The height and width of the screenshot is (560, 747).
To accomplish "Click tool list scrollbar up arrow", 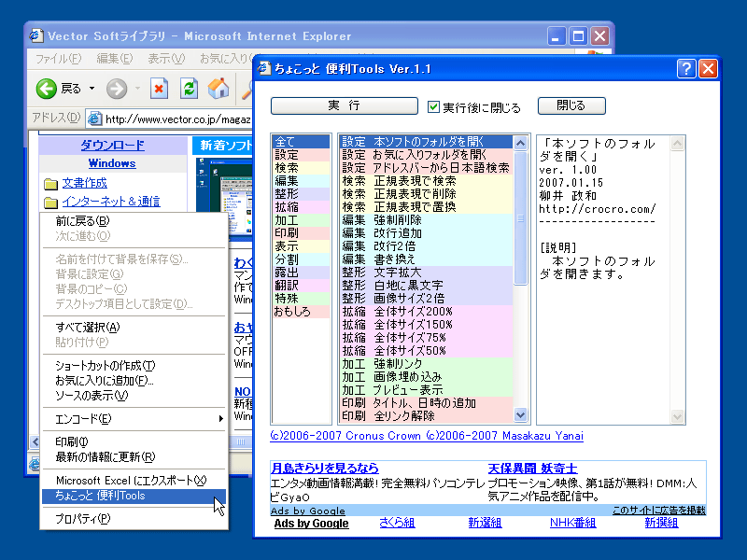I will click(520, 143).
